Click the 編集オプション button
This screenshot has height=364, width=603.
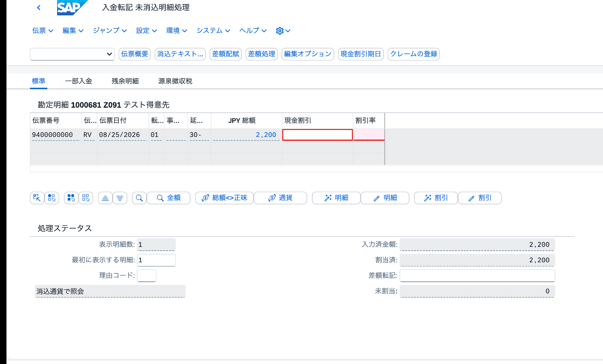click(x=308, y=54)
